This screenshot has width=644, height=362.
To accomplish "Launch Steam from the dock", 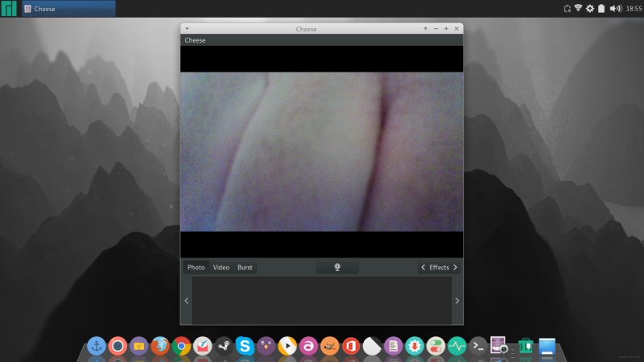I will [224, 346].
